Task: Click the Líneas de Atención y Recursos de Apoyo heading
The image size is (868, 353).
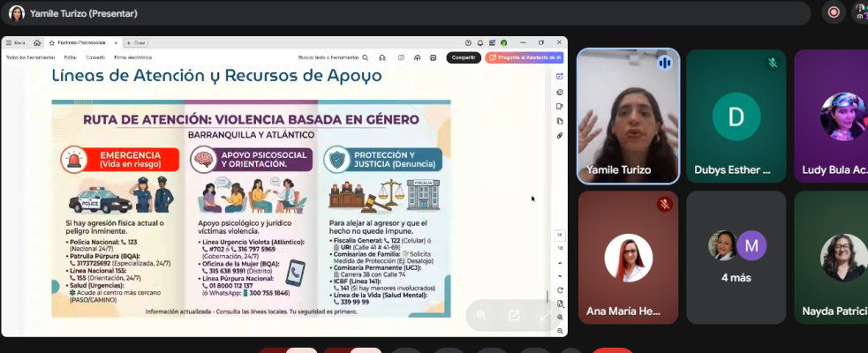Action: tap(216, 75)
